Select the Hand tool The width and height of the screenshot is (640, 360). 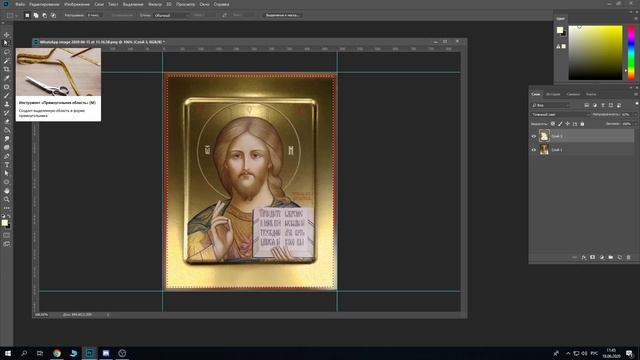pos(7,191)
